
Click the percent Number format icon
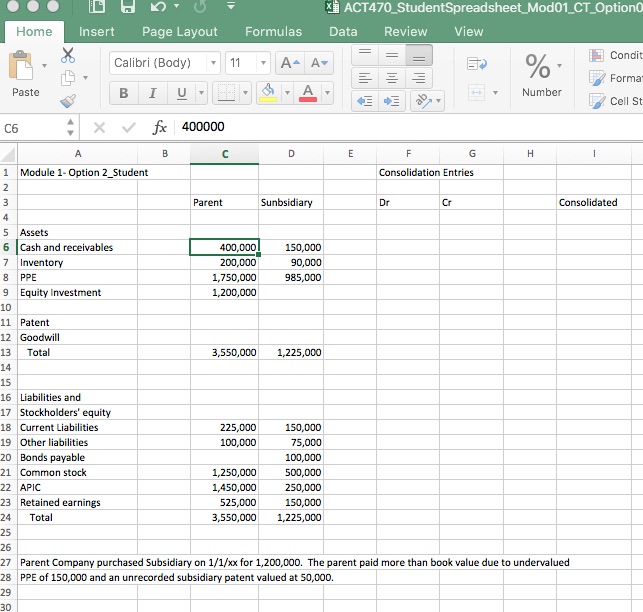pos(538,66)
